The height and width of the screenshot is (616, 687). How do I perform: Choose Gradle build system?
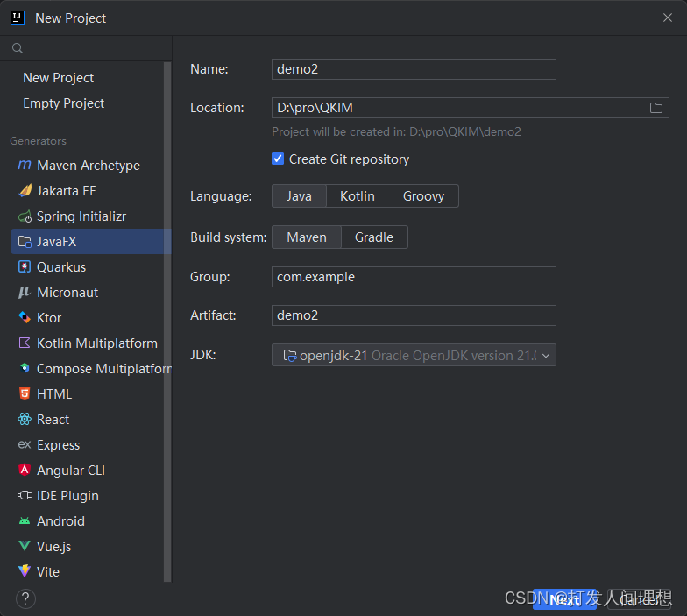(374, 237)
